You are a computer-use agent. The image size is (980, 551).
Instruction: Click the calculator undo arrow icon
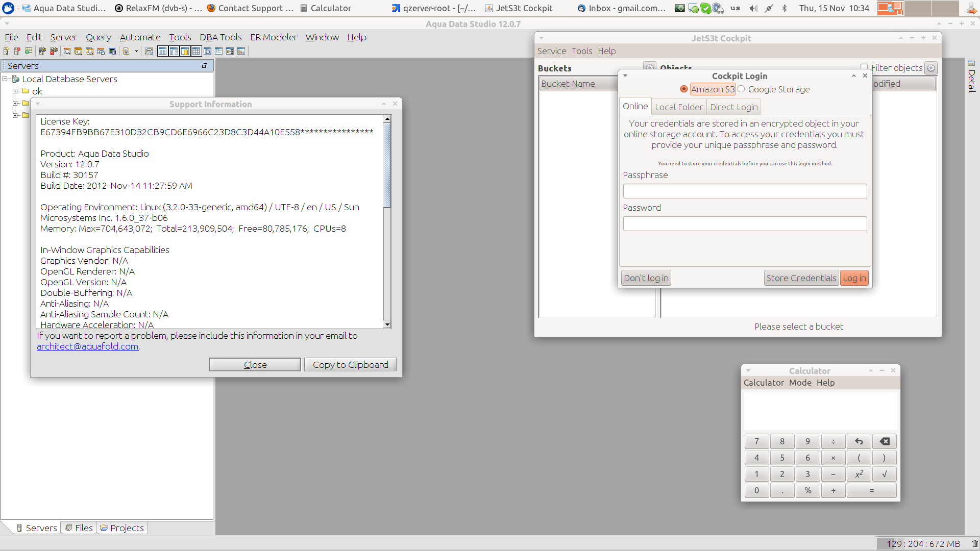tap(859, 441)
